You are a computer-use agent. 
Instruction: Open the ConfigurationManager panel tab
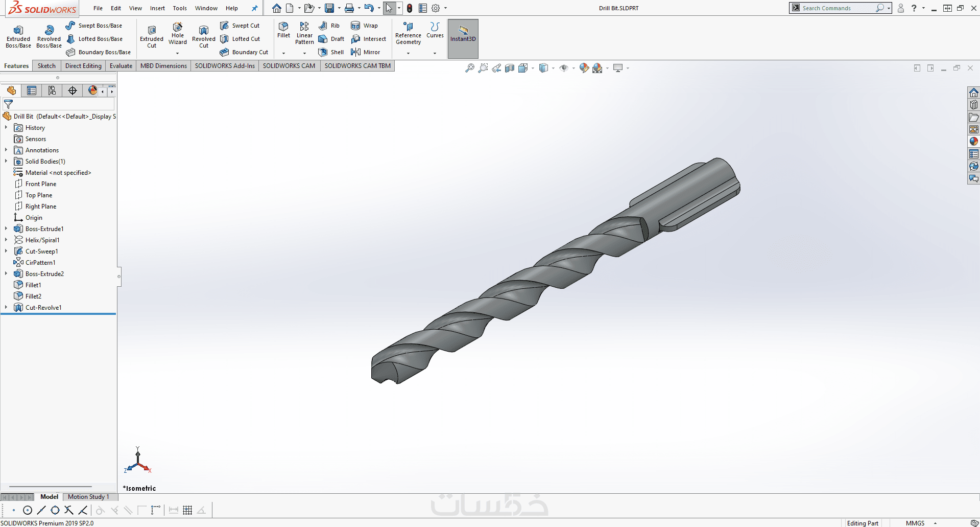coord(52,90)
